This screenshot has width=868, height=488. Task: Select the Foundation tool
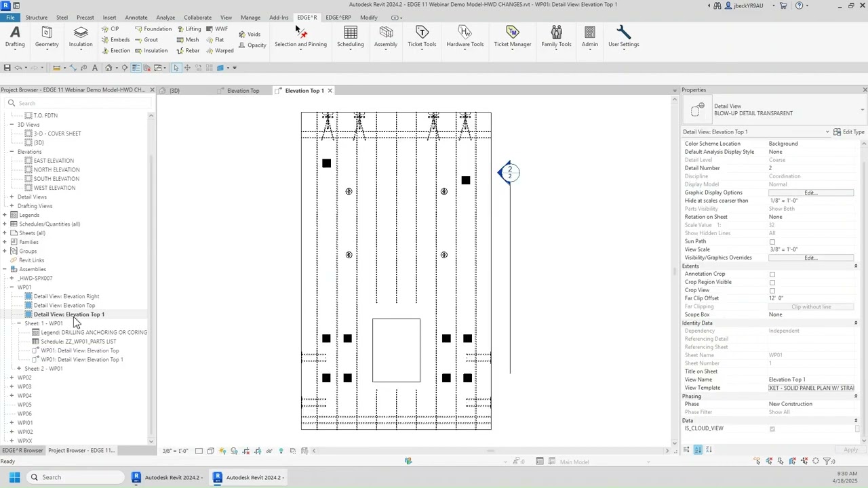pyautogui.click(x=153, y=29)
